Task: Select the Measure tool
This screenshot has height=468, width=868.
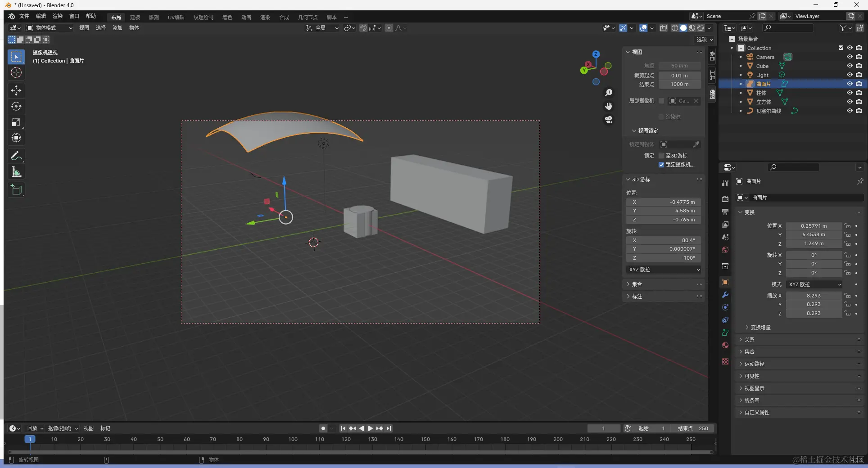Action: tap(16, 172)
